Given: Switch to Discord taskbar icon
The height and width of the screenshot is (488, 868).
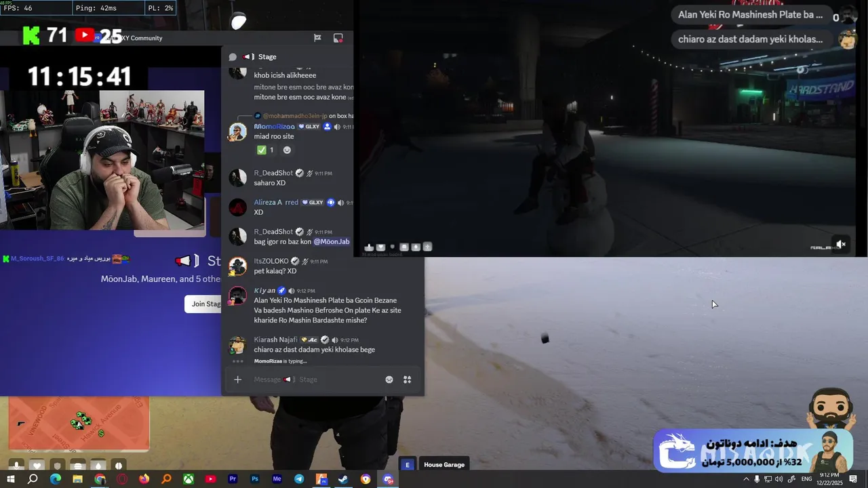Looking at the screenshot, I should 388,479.
